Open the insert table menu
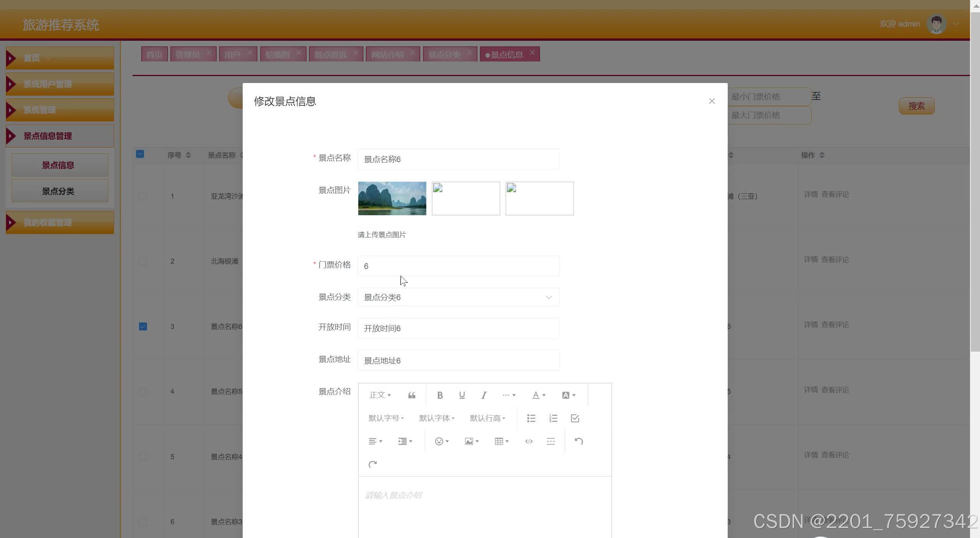 (502, 441)
